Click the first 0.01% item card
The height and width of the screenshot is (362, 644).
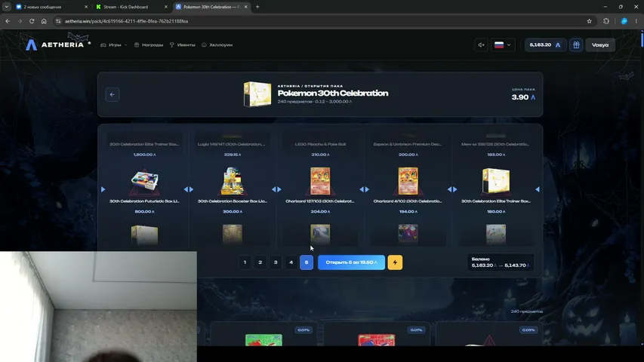pyautogui.click(x=377, y=333)
